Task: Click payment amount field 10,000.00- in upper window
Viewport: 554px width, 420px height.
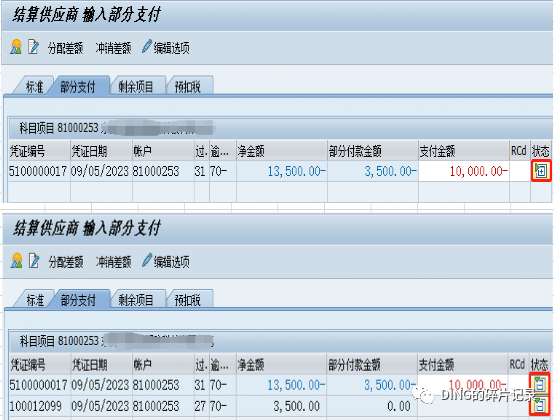Action: pyautogui.click(x=464, y=171)
